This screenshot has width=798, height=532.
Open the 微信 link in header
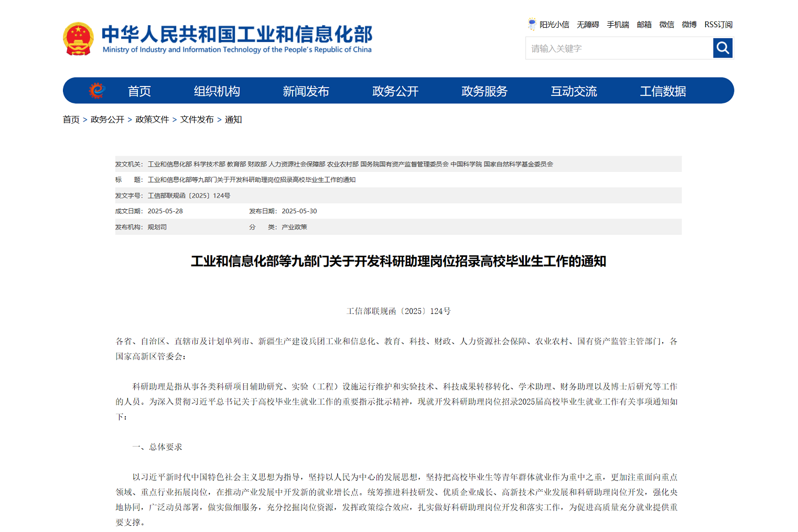[x=666, y=25]
